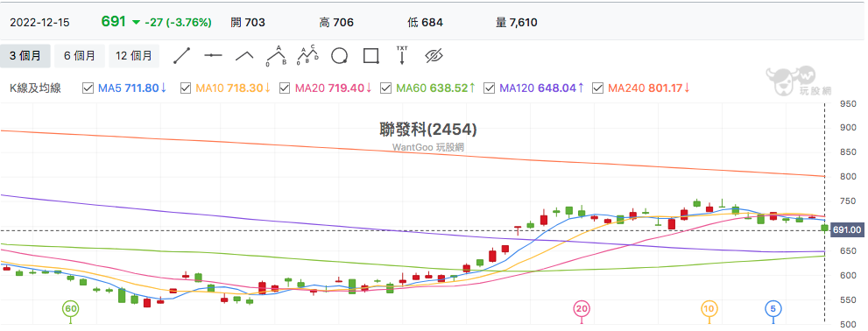Click the open price 開 703
This screenshot has width=868, height=331.
(x=248, y=23)
